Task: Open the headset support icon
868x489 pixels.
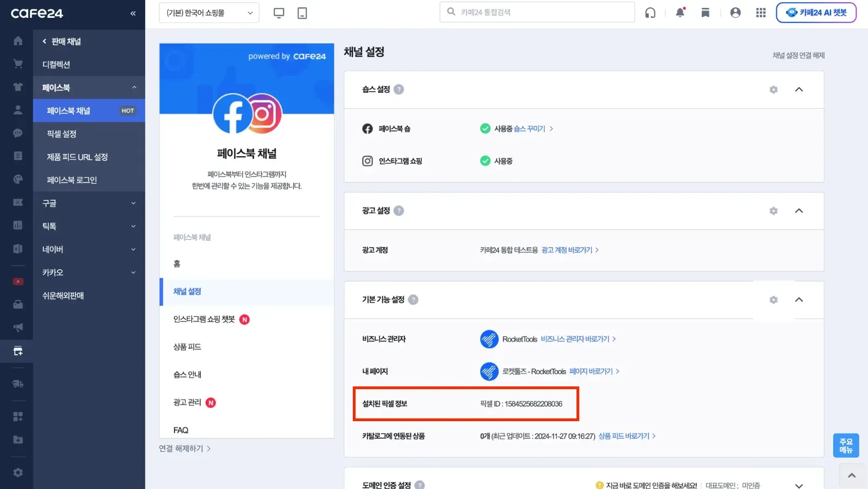Action: click(650, 12)
